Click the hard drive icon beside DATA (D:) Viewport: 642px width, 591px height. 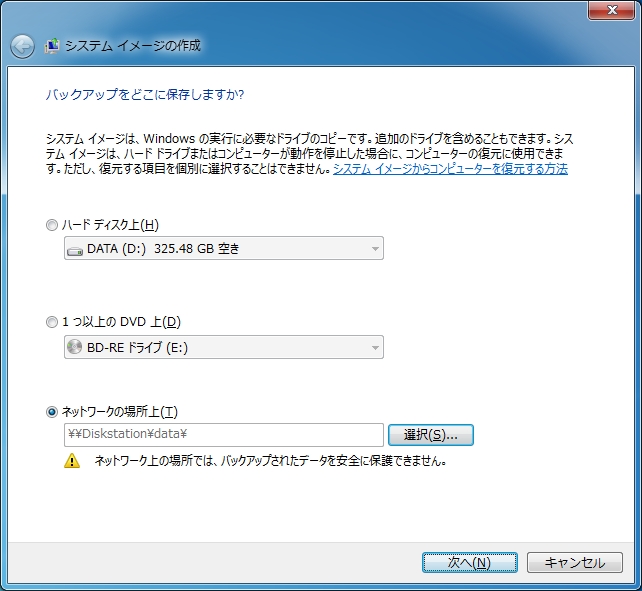75,251
